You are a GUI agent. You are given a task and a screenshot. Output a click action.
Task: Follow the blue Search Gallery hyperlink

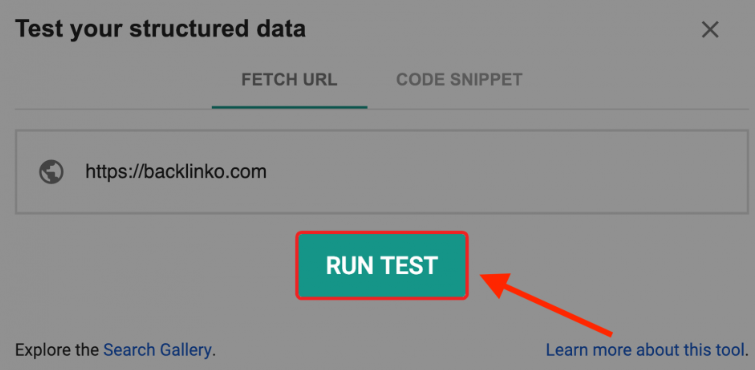pos(157,350)
